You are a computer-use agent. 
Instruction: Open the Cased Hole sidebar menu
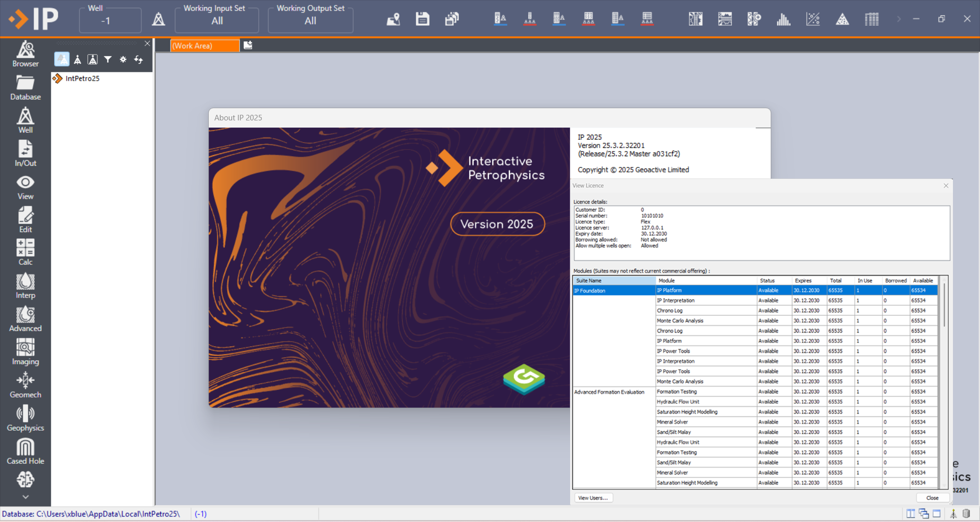tap(26, 452)
